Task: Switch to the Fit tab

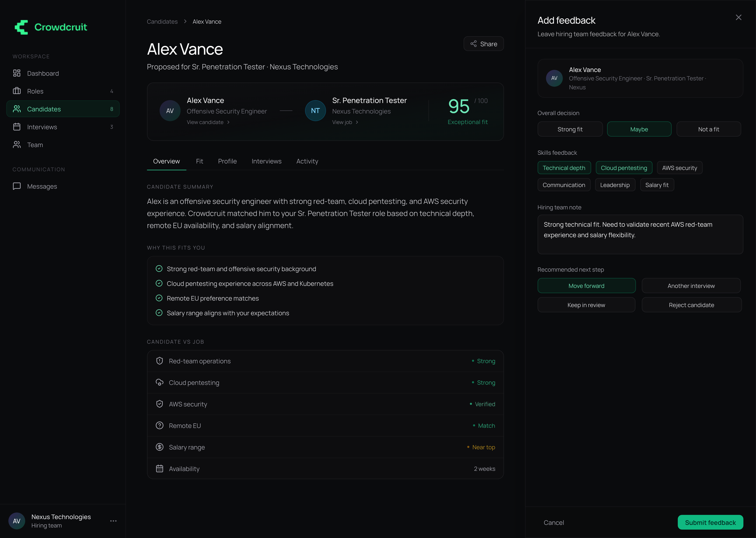Action: point(200,161)
